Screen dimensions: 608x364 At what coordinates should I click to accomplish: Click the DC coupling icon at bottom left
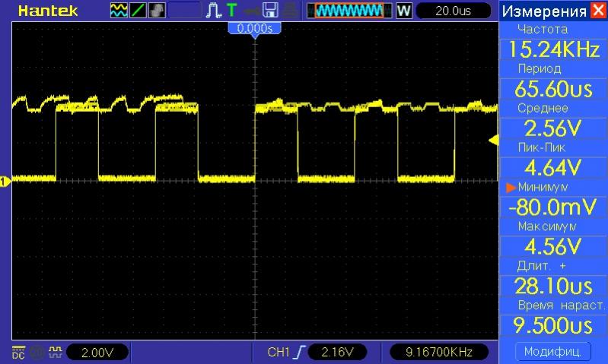(x=18, y=352)
